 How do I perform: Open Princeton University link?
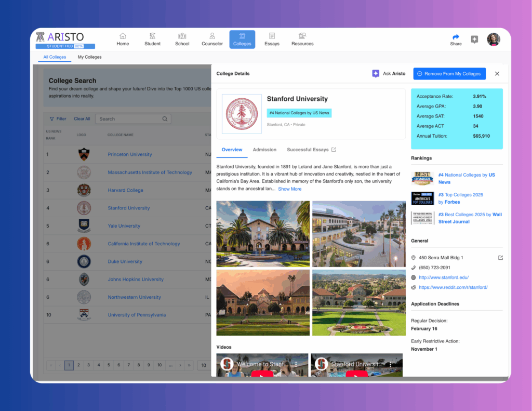pos(129,154)
